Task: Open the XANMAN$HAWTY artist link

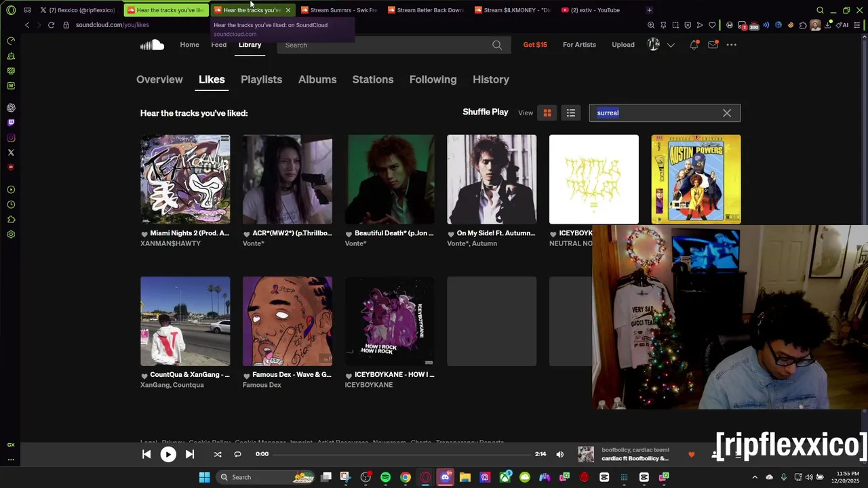Action: [x=170, y=243]
